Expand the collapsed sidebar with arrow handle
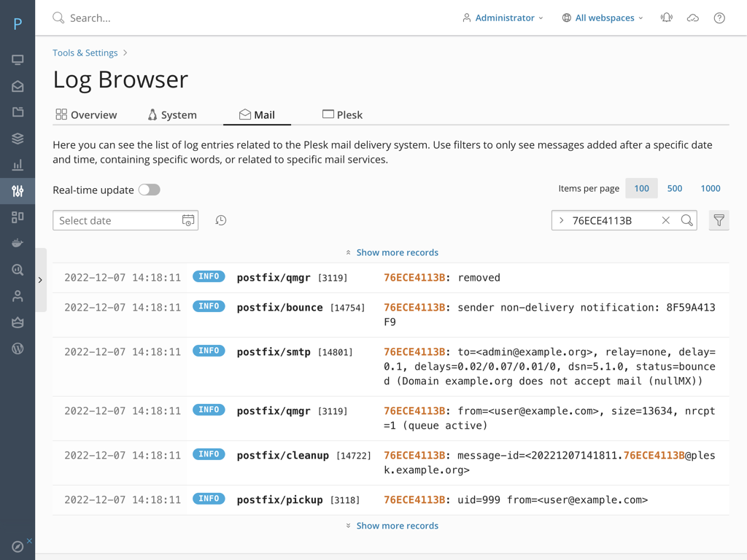The height and width of the screenshot is (560, 747). coord(41,280)
